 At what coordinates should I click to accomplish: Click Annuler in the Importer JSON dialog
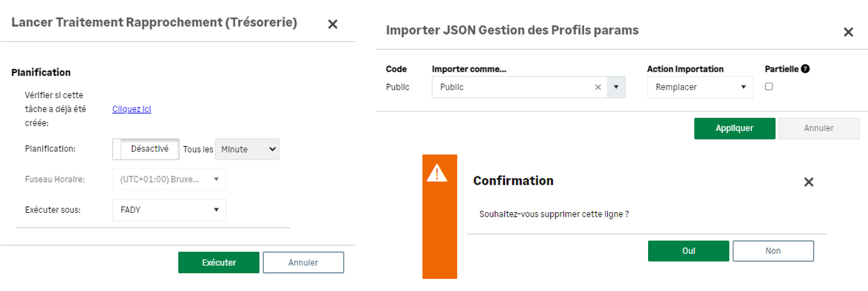click(818, 128)
